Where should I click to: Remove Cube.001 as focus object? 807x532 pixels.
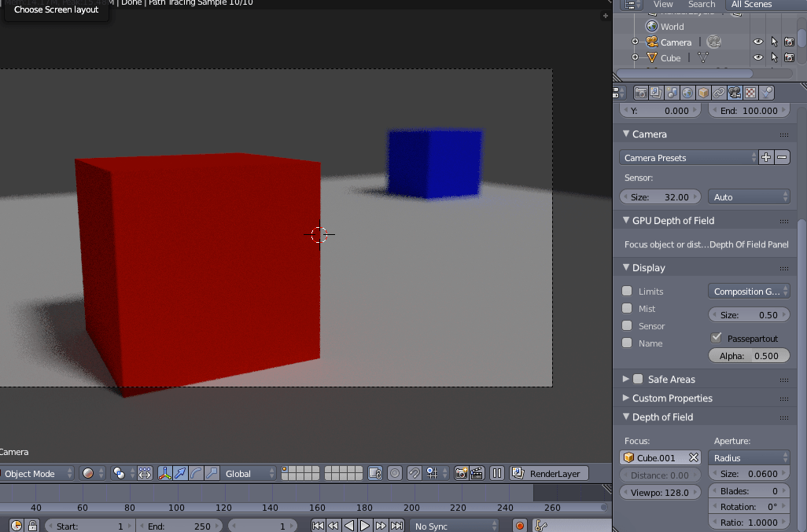click(x=694, y=457)
